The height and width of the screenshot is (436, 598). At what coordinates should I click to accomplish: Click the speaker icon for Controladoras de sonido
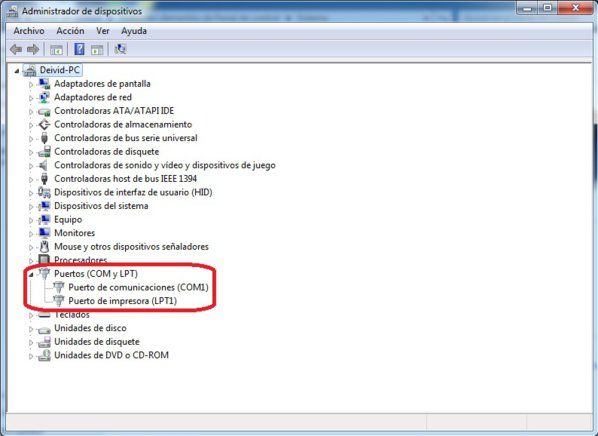[x=43, y=165]
